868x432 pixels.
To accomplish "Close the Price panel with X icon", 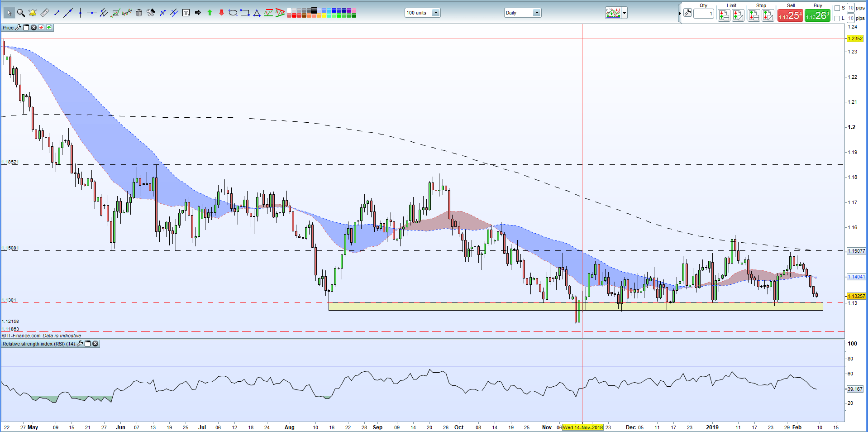I will pyautogui.click(x=33, y=28).
